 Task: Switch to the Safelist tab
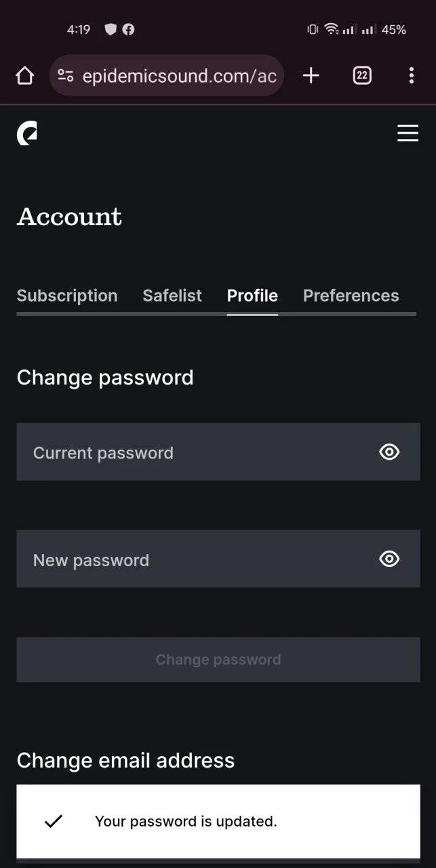[x=172, y=296]
